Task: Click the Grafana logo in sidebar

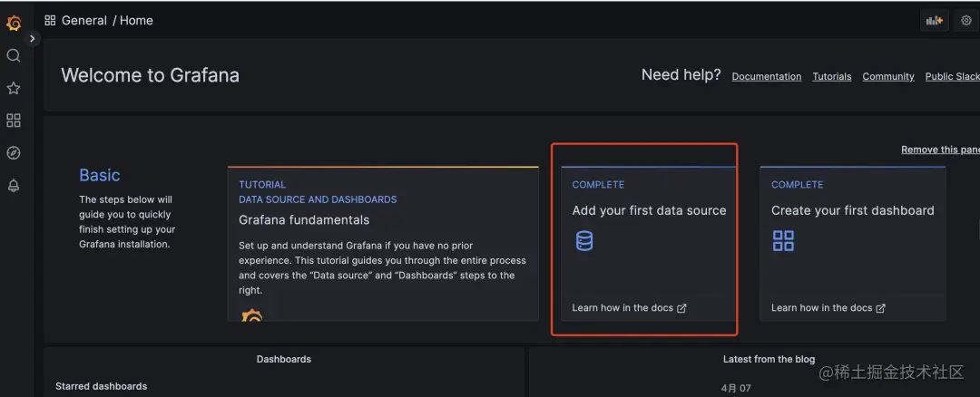Action: pyautogui.click(x=14, y=23)
